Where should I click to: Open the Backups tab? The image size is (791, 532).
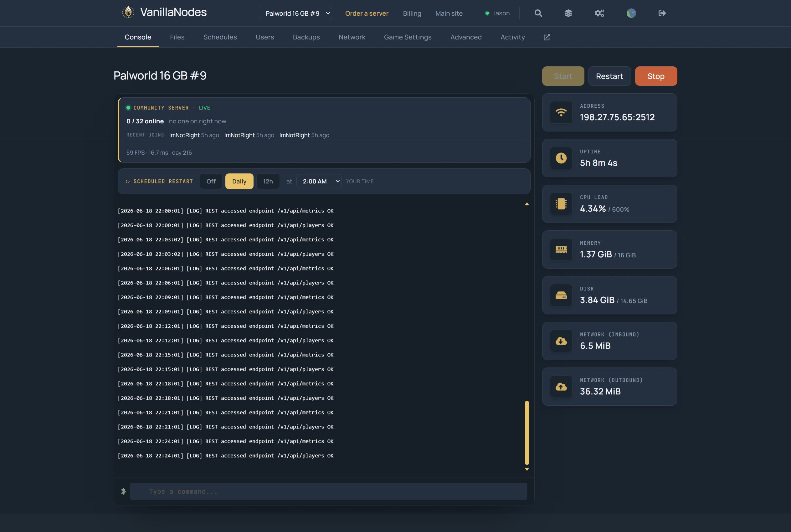coord(306,37)
